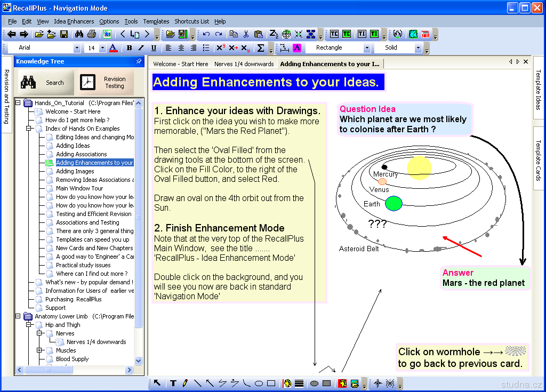Select Adding Images in the tree

75,171
